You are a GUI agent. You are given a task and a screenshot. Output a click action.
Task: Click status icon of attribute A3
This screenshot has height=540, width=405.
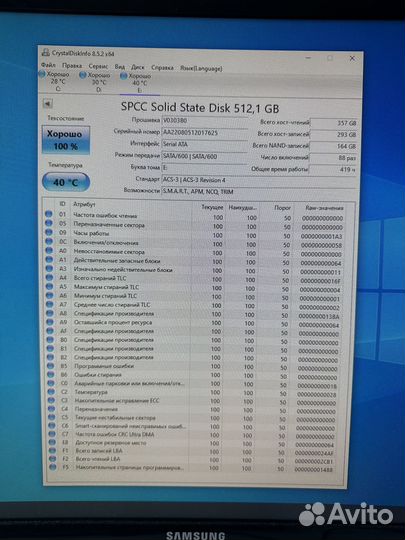49,268
